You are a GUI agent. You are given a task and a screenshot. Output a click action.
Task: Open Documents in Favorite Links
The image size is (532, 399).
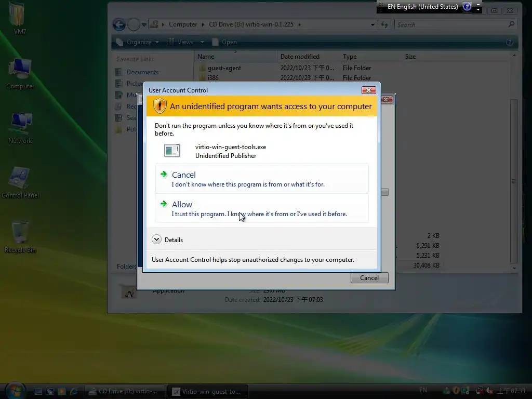coord(142,72)
